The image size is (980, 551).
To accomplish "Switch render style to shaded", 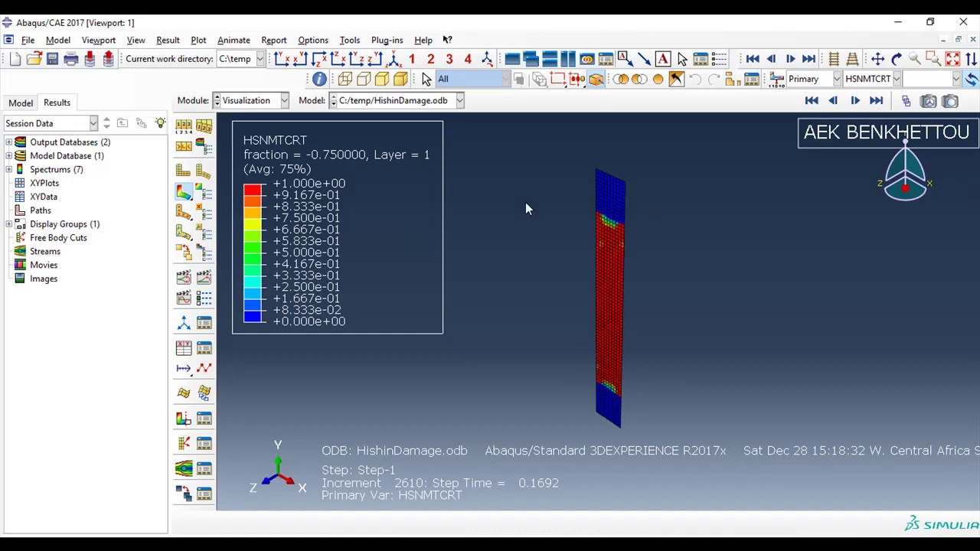I will pos(400,79).
